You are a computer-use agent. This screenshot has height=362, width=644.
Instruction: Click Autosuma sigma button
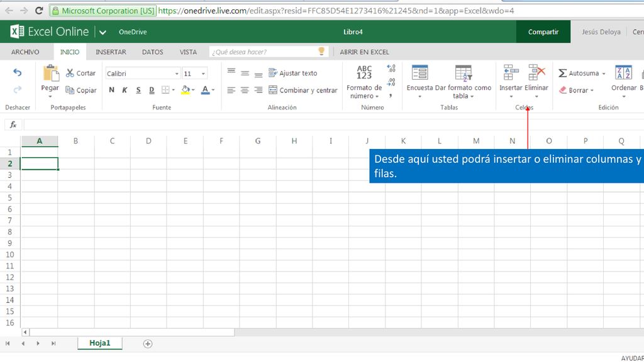click(579, 73)
